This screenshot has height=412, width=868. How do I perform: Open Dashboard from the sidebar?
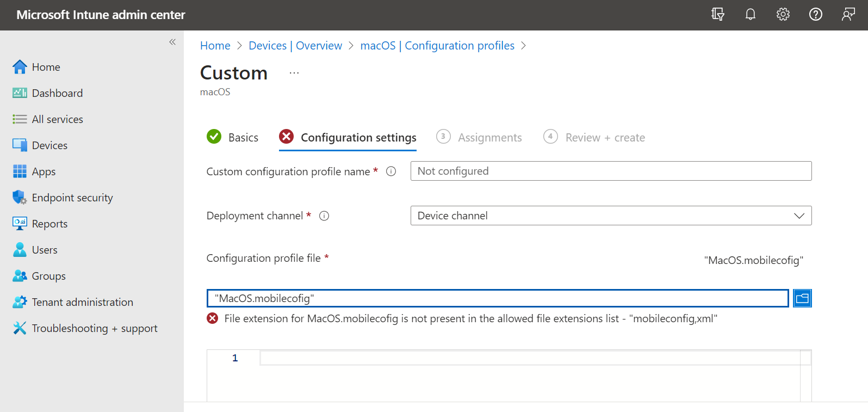[x=57, y=93]
